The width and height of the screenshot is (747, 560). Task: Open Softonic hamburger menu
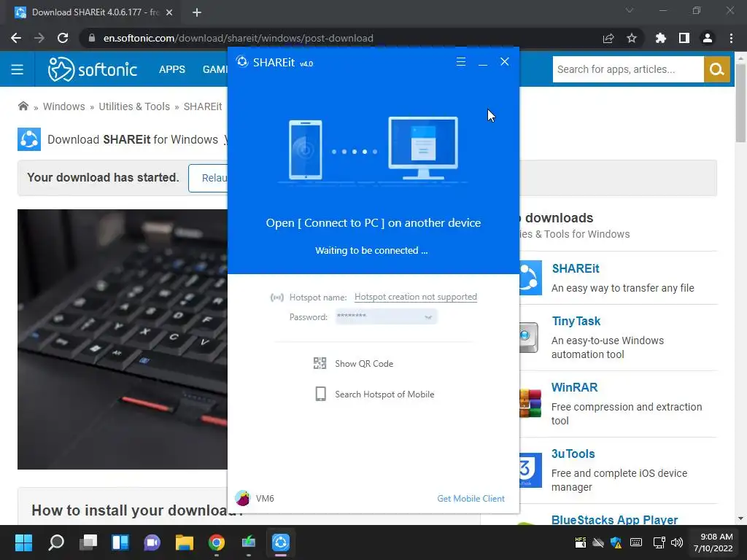(18, 69)
